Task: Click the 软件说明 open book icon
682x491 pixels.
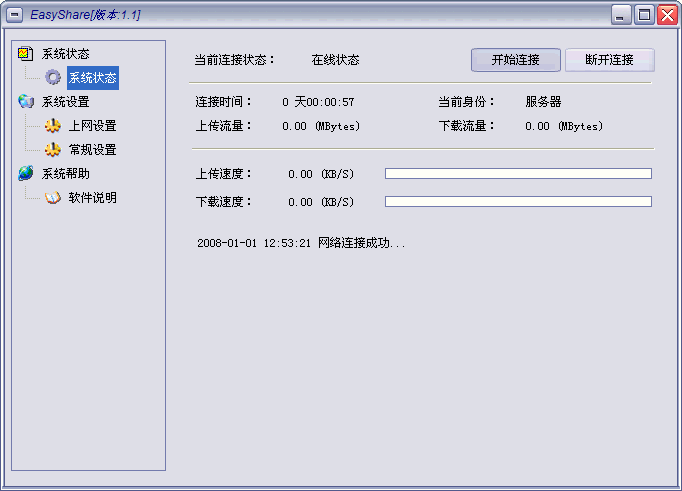Action: point(53,197)
